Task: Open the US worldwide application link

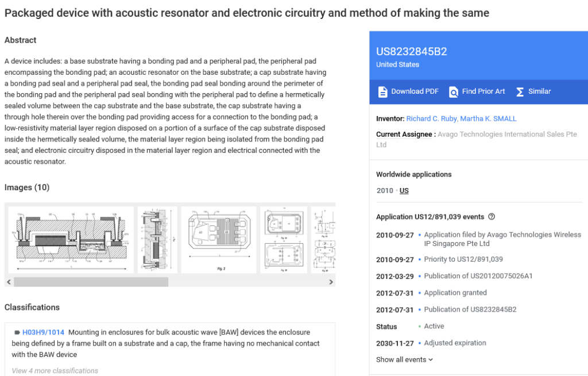Action: [404, 191]
